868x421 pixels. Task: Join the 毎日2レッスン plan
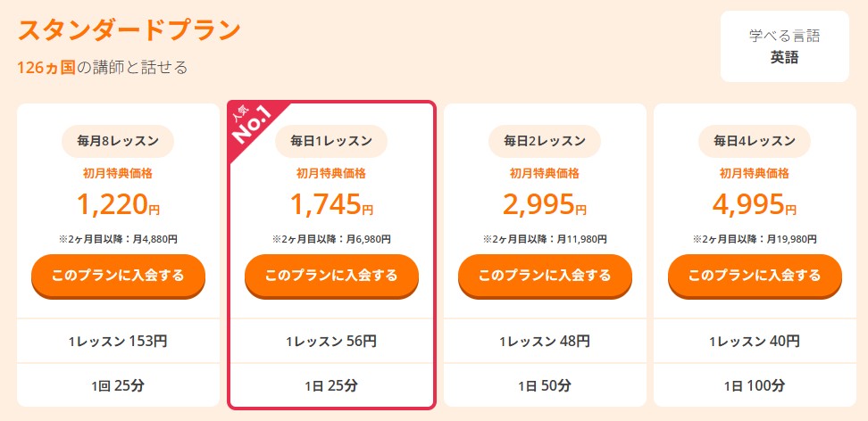(x=545, y=276)
